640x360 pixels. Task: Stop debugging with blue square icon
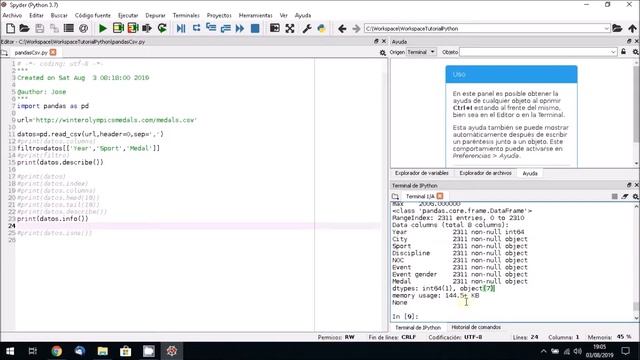click(255, 28)
